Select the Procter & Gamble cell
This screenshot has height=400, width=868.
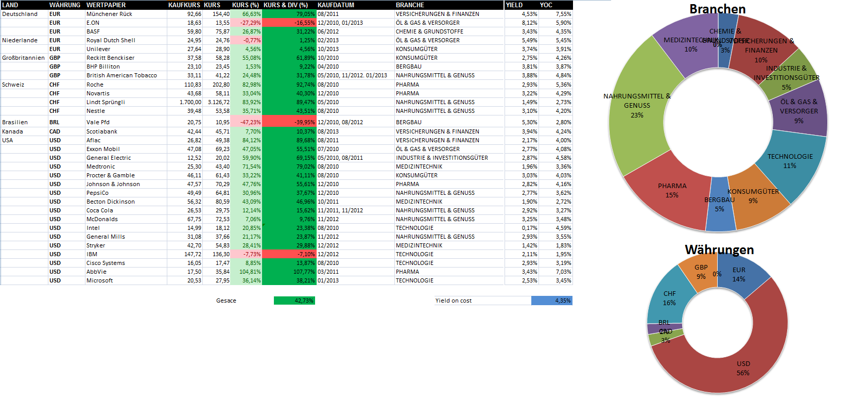pos(126,175)
